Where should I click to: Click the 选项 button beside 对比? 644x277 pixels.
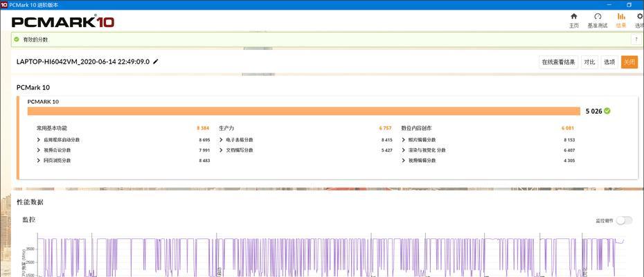[x=609, y=62]
